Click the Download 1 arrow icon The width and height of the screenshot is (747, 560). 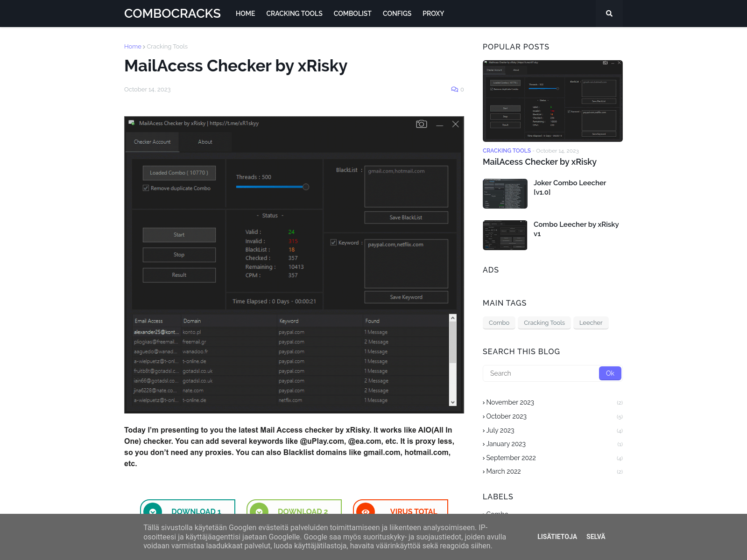pyautogui.click(x=153, y=511)
